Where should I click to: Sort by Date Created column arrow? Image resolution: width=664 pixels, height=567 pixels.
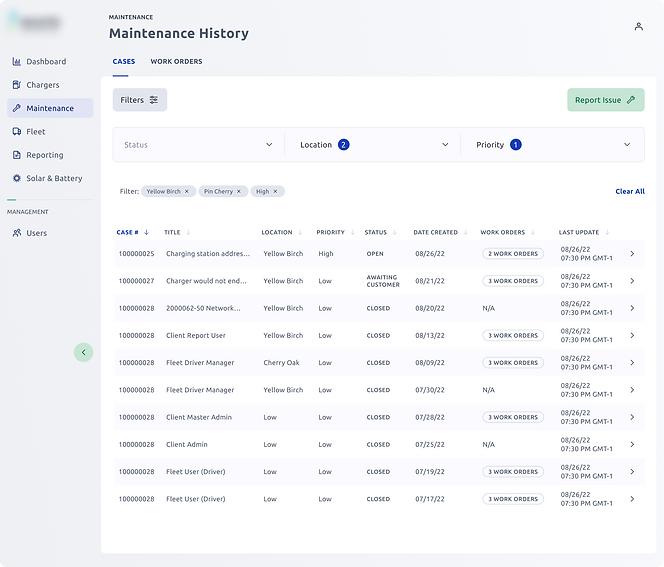point(465,232)
